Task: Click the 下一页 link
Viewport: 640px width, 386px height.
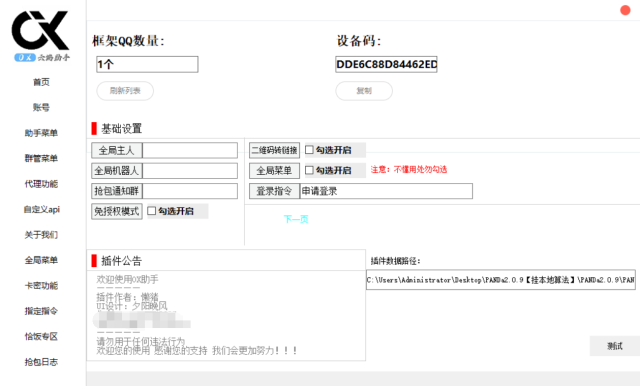Action: tap(296, 219)
